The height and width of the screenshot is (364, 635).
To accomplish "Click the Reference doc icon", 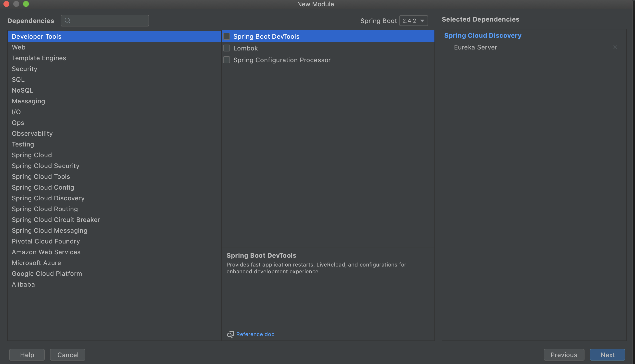I will point(230,334).
